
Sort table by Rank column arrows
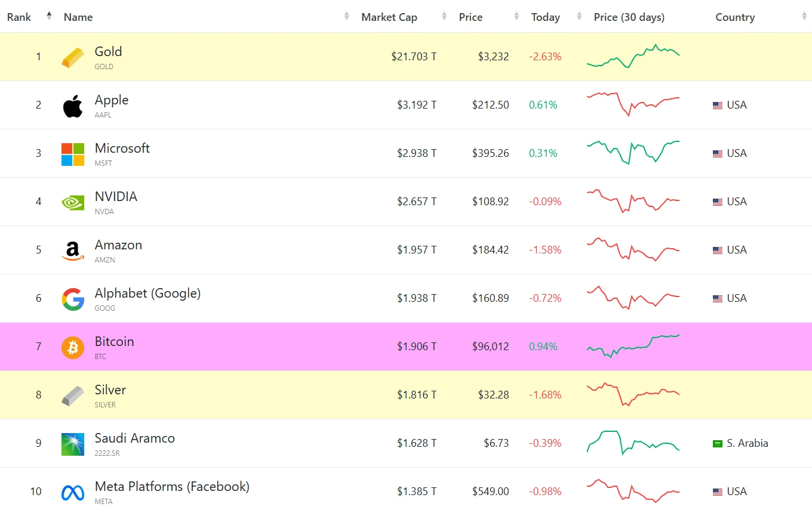(49, 16)
